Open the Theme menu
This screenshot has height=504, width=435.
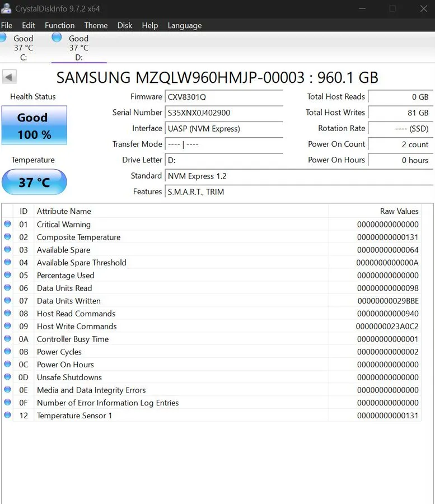point(96,25)
